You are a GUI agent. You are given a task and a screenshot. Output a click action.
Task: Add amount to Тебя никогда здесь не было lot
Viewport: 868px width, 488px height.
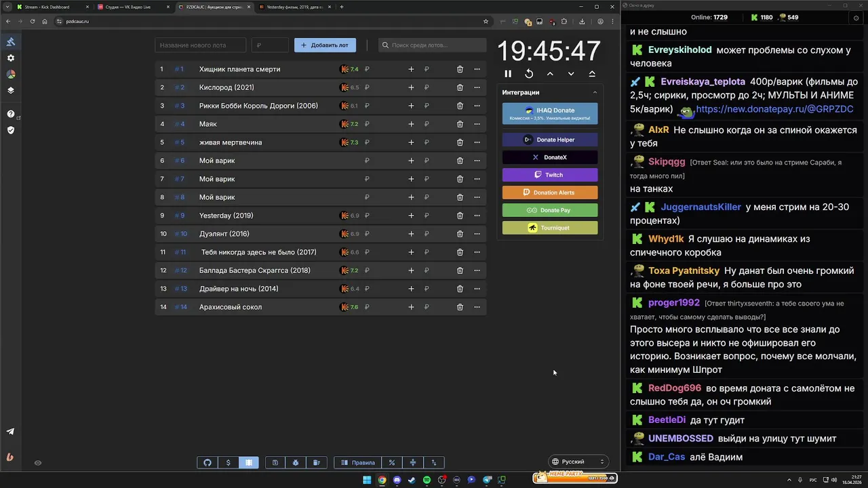[411, 252]
